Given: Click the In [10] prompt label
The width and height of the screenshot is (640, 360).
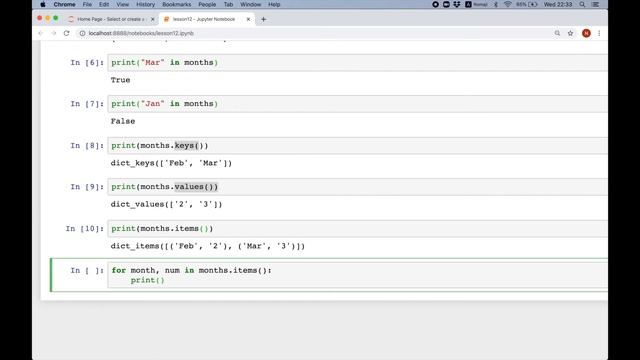Looking at the screenshot, I should pos(84,229).
